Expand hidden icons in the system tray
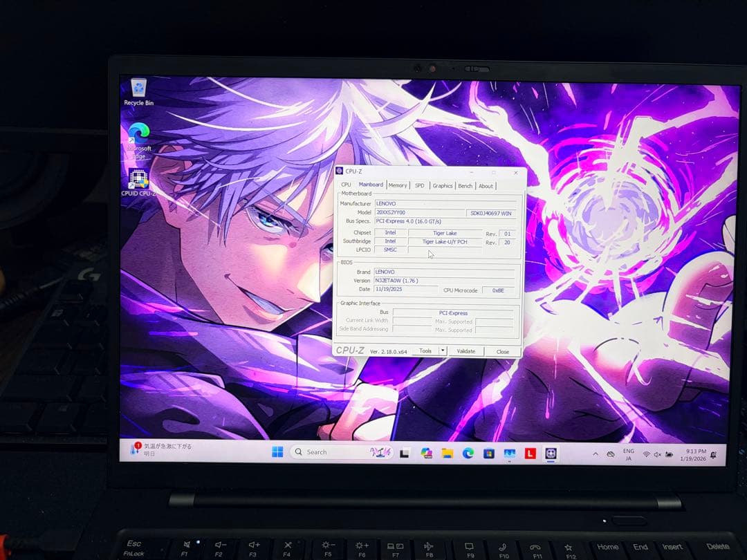 [x=596, y=454]
